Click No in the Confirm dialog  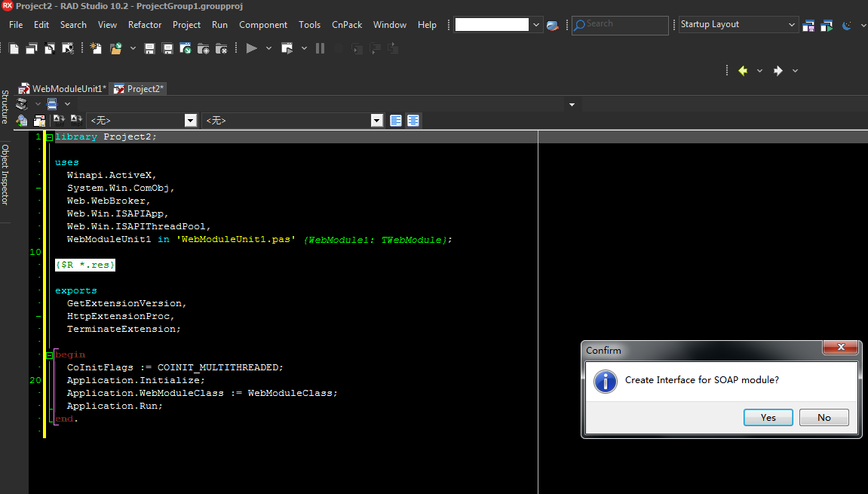tap(824, 418)
